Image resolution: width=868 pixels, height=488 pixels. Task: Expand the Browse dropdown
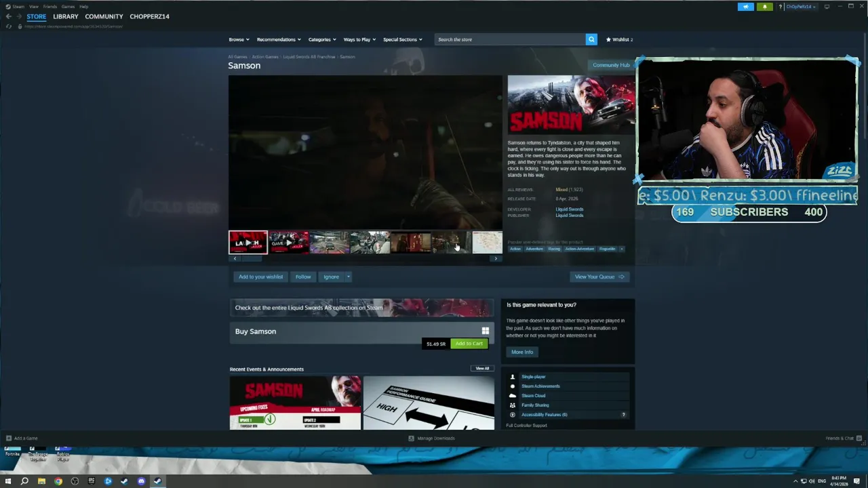239,39
